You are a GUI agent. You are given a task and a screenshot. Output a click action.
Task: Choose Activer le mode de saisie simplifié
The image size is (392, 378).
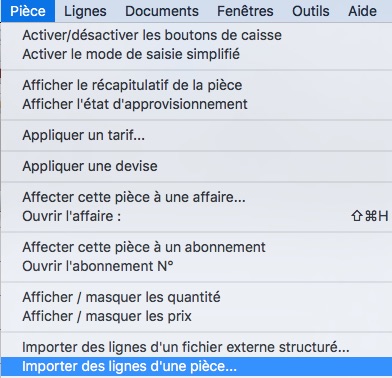197,54
